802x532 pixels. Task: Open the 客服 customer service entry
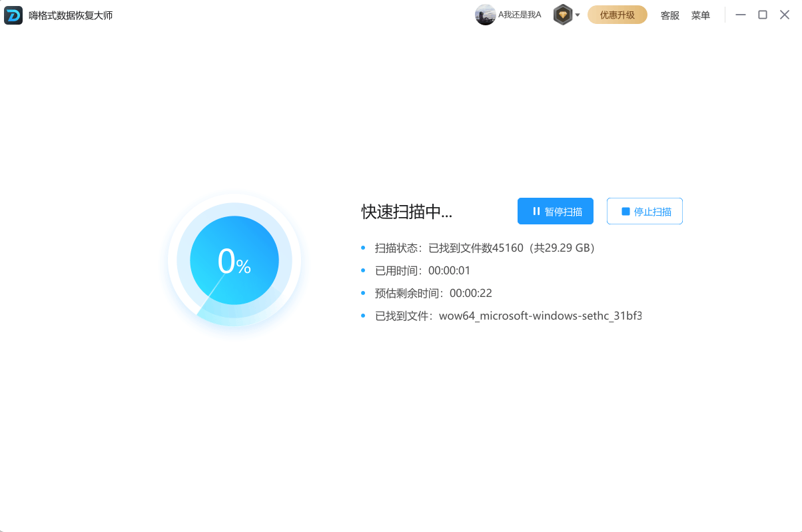[x=669, y=15]
